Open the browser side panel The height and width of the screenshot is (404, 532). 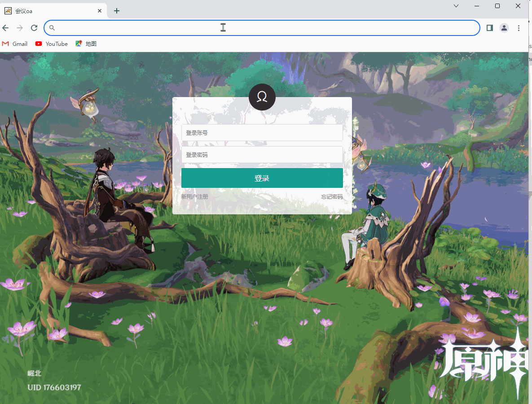[490, 28]
